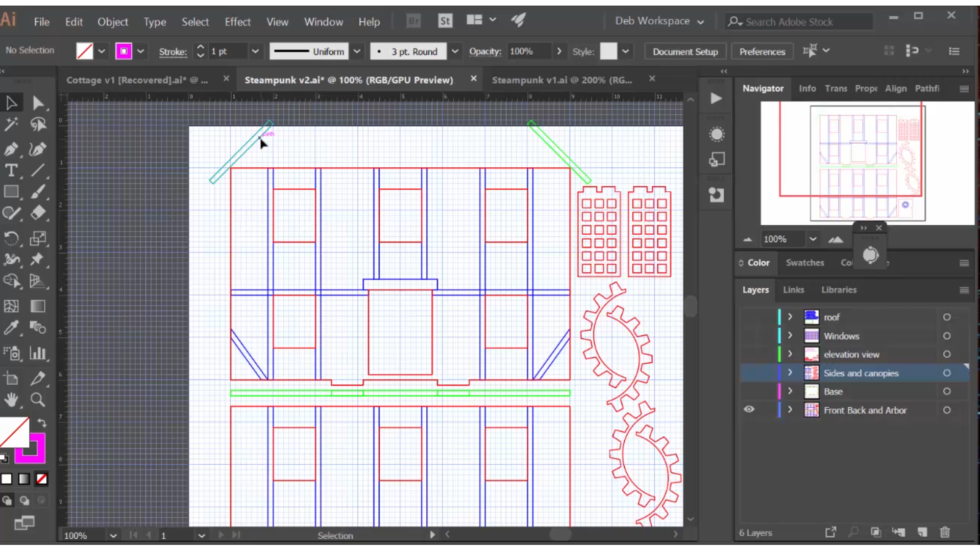
Task: Click the Document Setup button
Action: [x=685, y=51]
